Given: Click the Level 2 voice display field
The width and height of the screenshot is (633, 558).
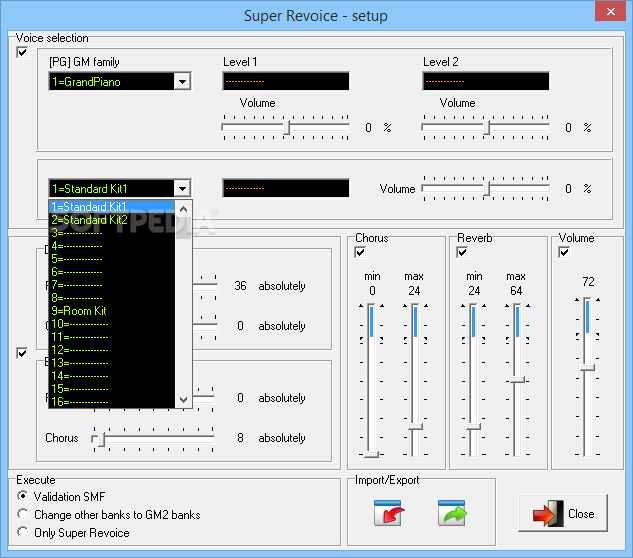Looking at the screenshot, I should 486,82.
